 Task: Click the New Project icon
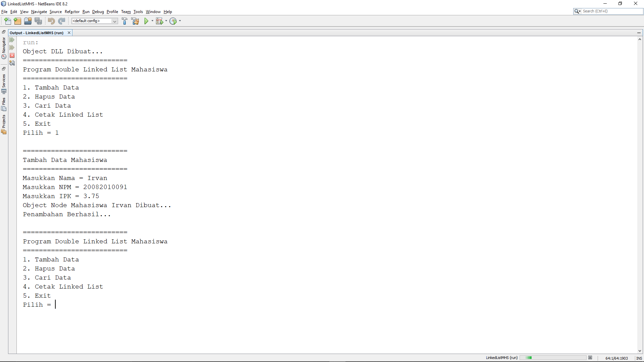(x=17, y=21)
